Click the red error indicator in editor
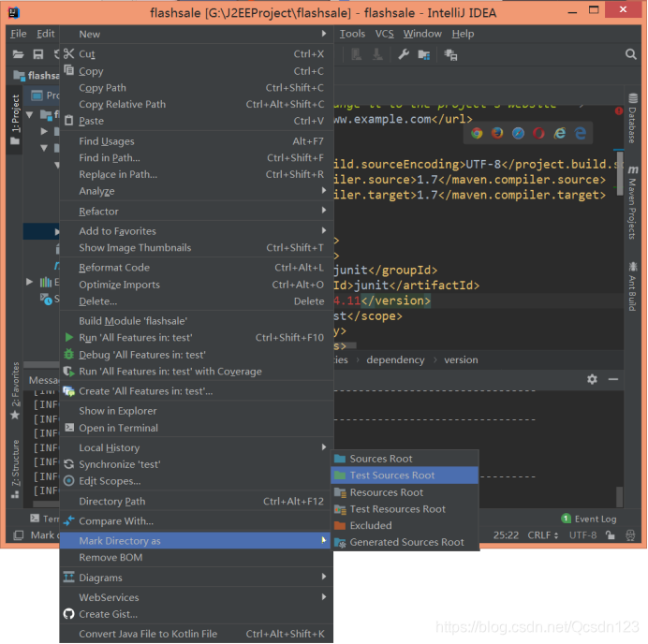The height and width of the screenshot is (644, 648). (x=619, y=110)
